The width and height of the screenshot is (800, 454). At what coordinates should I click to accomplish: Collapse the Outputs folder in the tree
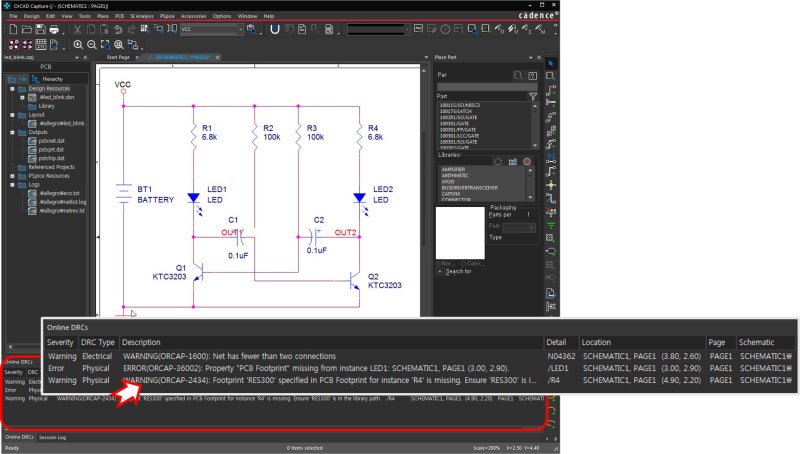[12, 132]
